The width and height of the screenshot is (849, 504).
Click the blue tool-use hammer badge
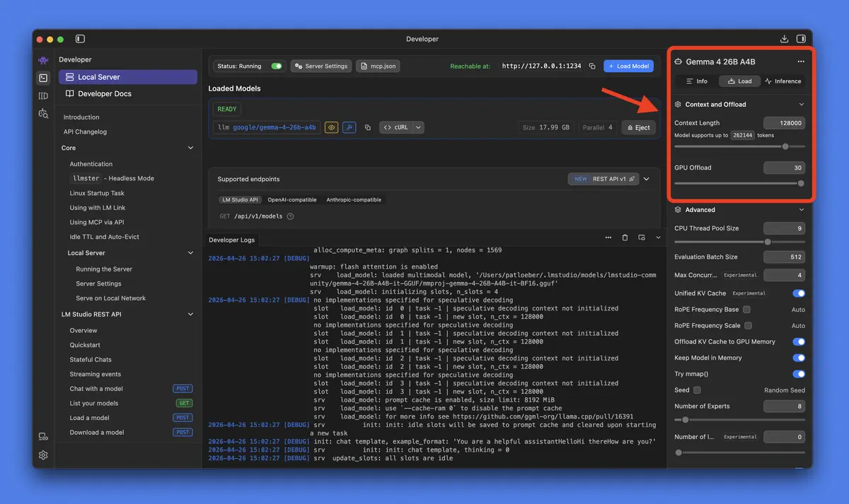tap(349, 127)
